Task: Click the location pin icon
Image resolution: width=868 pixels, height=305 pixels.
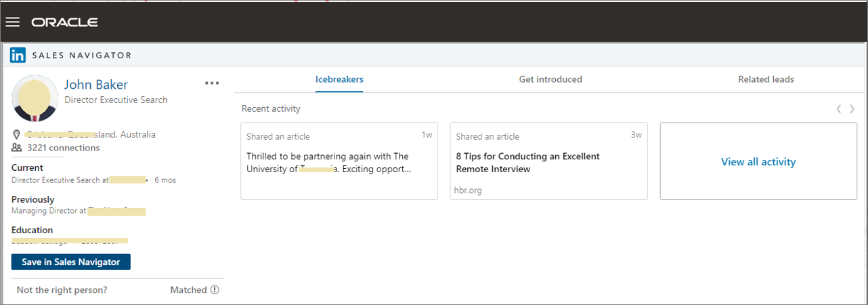Action: pyautogui.click(x=16, y=134)
